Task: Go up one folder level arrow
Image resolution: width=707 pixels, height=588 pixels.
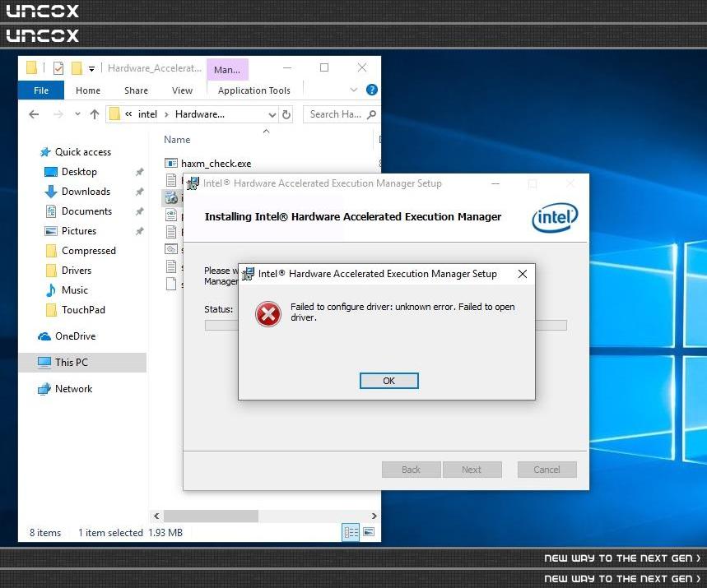Action: [94, 114]
